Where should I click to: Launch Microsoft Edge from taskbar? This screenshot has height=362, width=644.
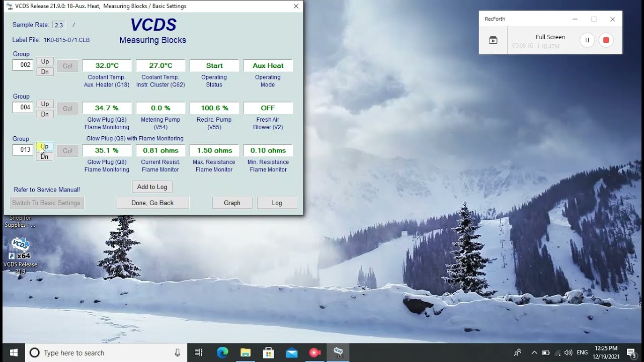222,353
